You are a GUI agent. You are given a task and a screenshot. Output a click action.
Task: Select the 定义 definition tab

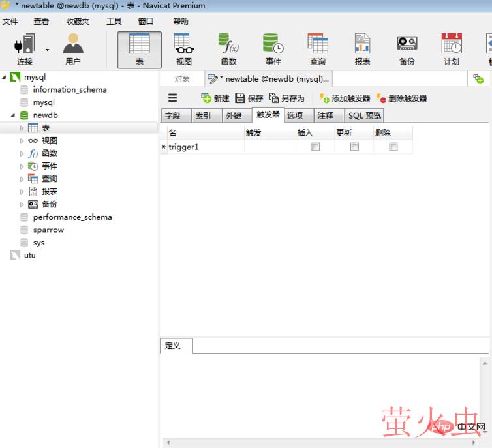point(176,346)
